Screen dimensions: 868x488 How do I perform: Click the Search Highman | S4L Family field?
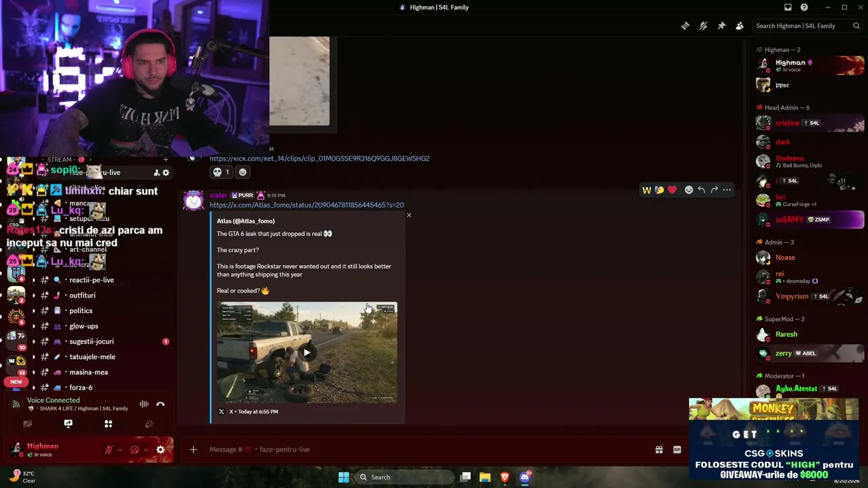pos(807,26)
